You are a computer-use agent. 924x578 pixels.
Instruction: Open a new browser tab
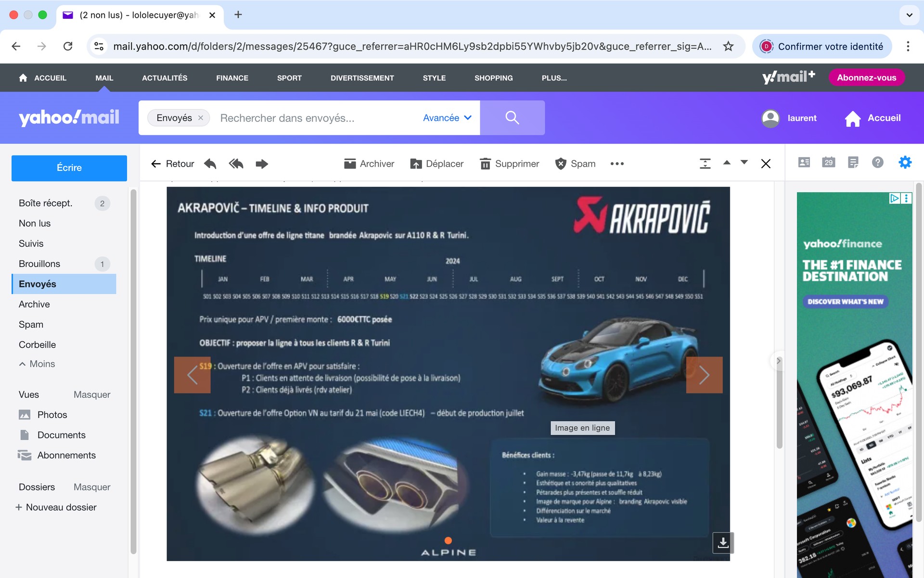(238, 15)
